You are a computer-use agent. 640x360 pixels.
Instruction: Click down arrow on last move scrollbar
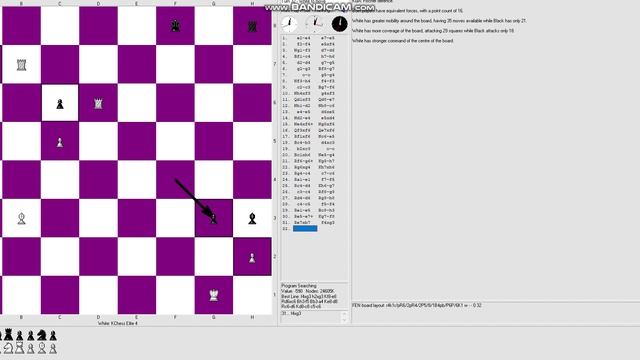pyautogui.click(x=344, y=320)
